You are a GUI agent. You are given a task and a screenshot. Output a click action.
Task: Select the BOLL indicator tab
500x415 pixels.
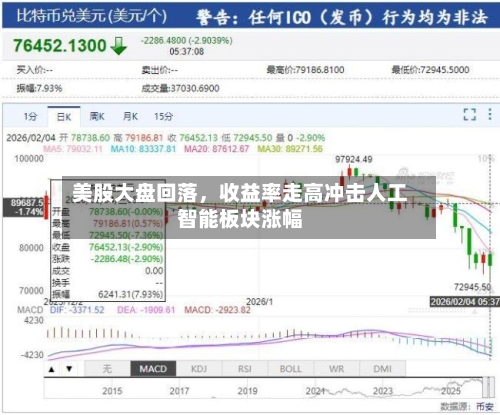click(x=291, y=369)
